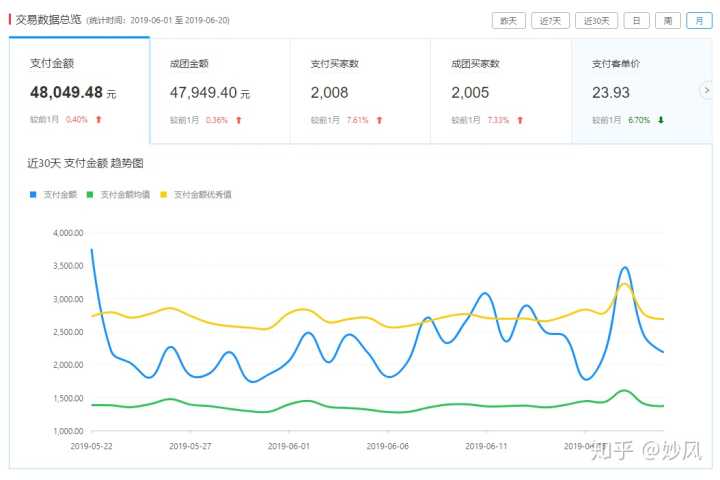
Task: Select the 近30天 time range button
Action: click(x=597, y=20)
